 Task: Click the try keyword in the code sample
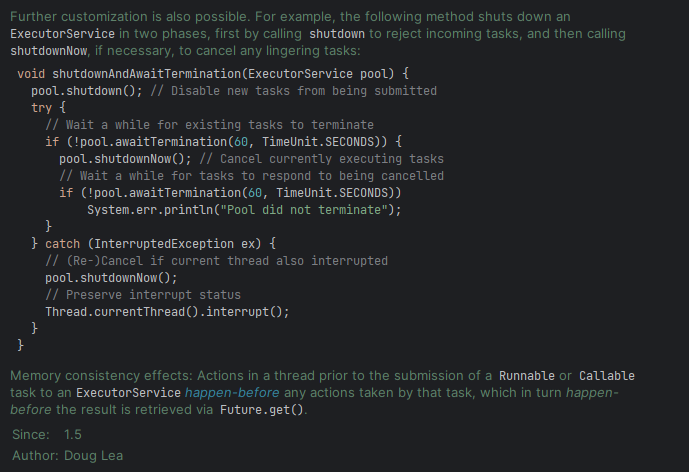click(42, 108)
